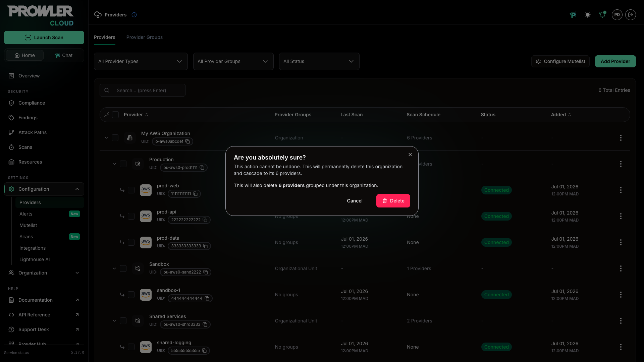Copy UID ou-aws0-prod1111
This screenshot has width=644, height=362.
pos(202,168)
